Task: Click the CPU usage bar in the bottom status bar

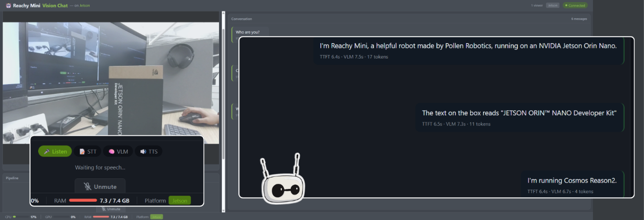Action: click(x=20, y=217)
